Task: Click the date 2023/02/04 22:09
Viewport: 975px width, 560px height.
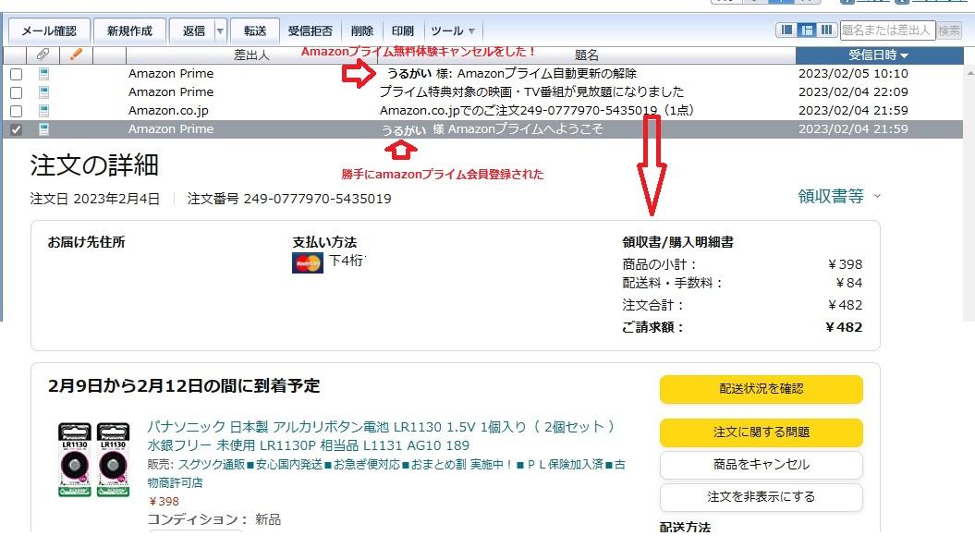Action: [x=853, y=92]
